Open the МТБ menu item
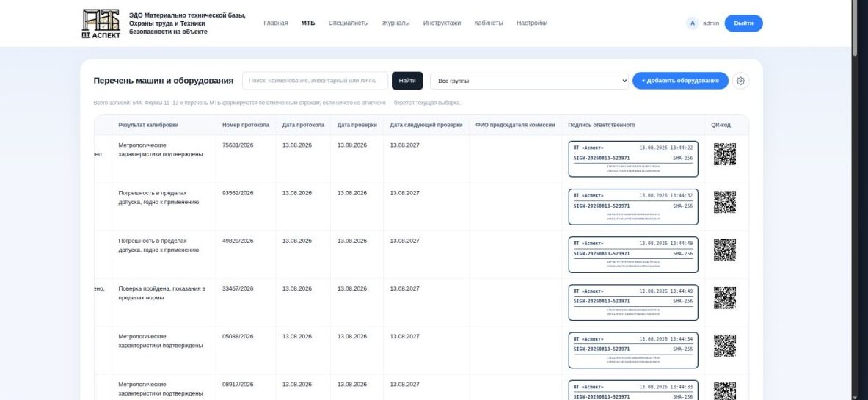Image resolution: width=868 pixels, height=400 pixels. tap(307, 23)
